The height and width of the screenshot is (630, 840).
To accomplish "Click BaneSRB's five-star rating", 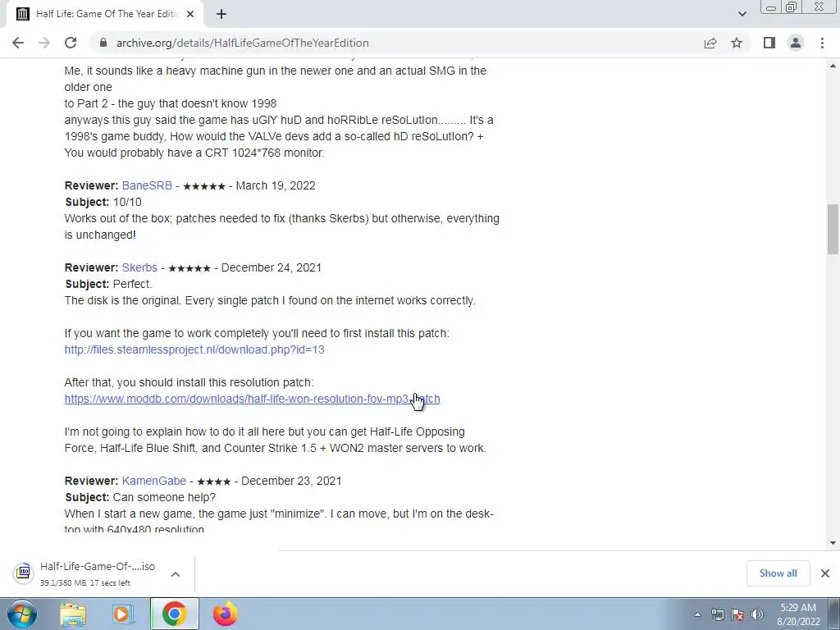I will point(204,186).
